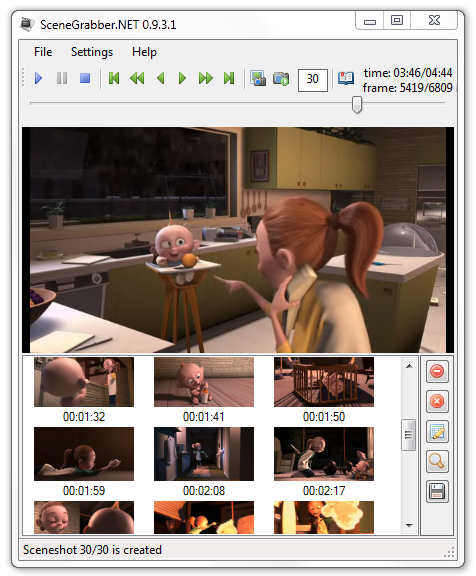Screen dimensions: 476x576
Task: Pause the video playback
Action: tap(62, 78)
